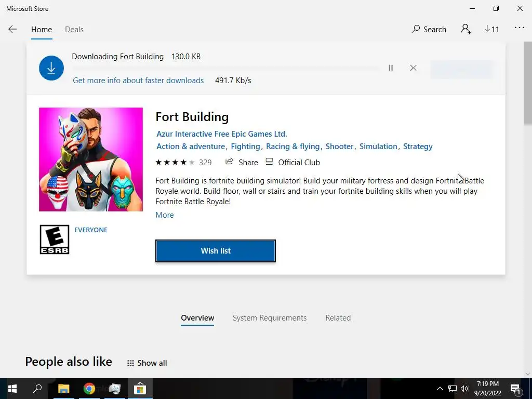The image size is (532, 399).
Task: Click the Fort Building download progress bar
Action: point(226,68)
